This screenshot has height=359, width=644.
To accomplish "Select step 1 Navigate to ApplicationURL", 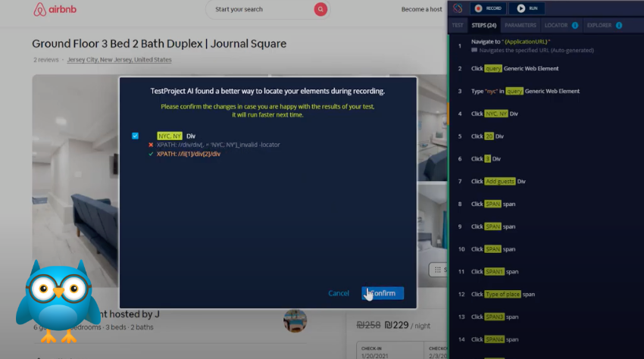I will pos(546,45).
